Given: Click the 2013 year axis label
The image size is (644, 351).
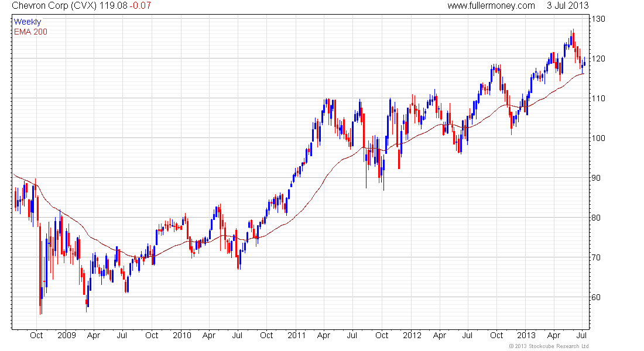Looking at the screenshot, I should pos(526,335).
